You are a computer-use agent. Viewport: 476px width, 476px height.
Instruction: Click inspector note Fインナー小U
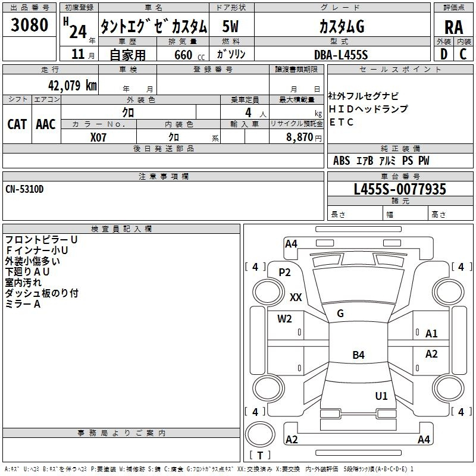[x=36, y=250]
